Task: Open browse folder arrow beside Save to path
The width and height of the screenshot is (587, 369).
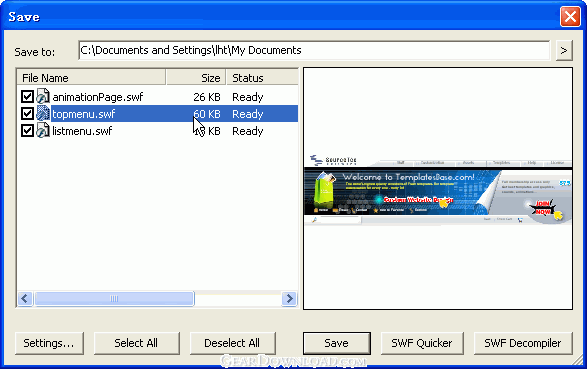Action: pyautogui.click(x=564, y=50)
